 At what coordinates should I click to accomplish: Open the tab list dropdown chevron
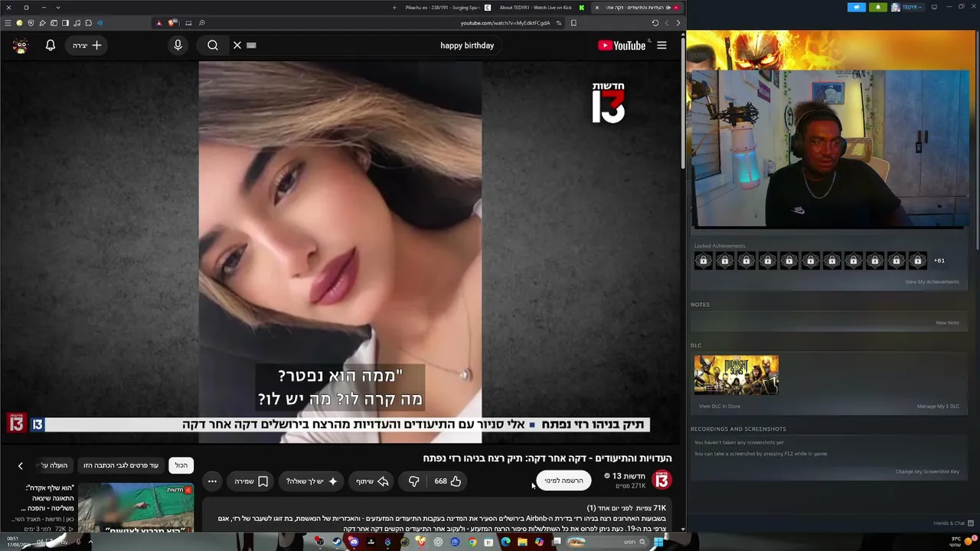click(x=57, y=8)
